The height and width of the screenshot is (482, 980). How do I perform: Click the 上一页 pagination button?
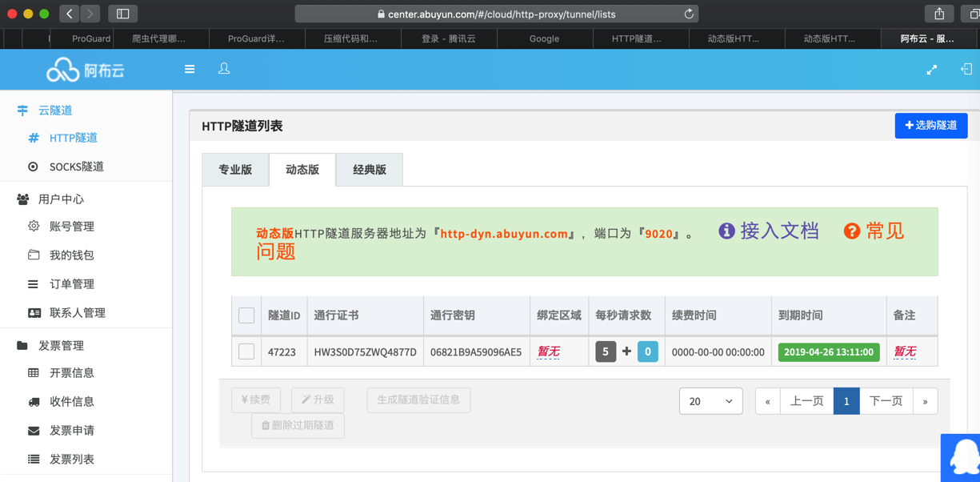pos(806,401)
